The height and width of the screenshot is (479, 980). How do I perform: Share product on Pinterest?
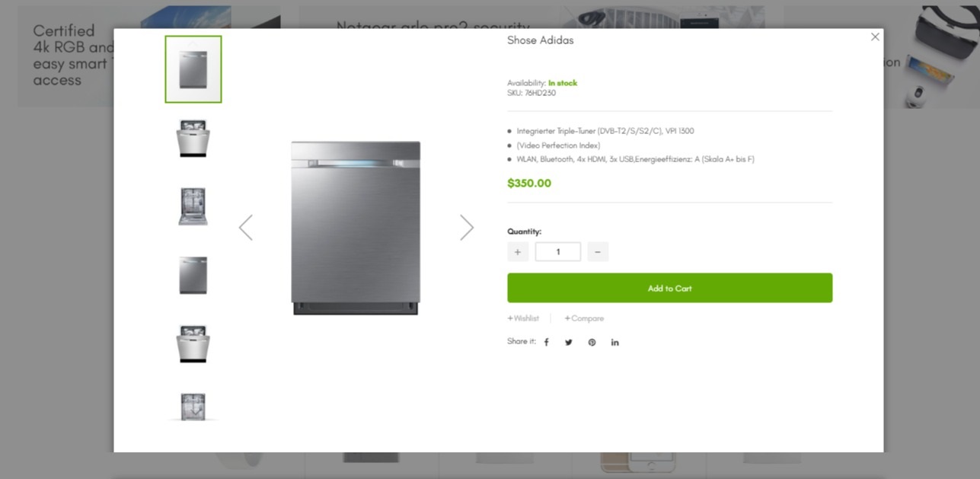tap(592, 343)
